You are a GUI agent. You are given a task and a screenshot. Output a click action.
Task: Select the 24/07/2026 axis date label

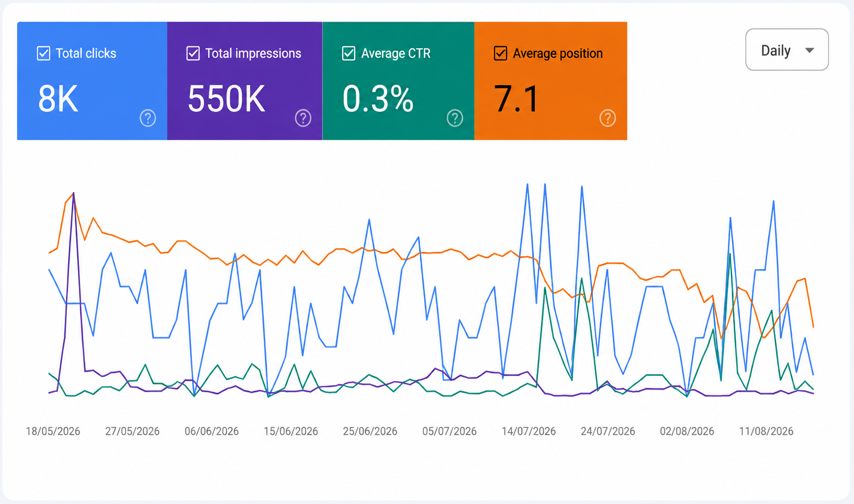tap(608, 431)
